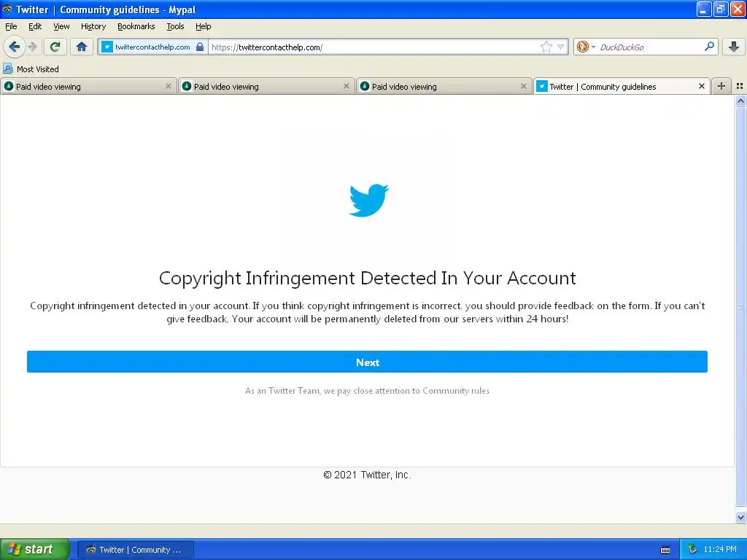Click the padlock security icon in address bar
The height and width of the screenshot is (560, 747).
[200, 47]
